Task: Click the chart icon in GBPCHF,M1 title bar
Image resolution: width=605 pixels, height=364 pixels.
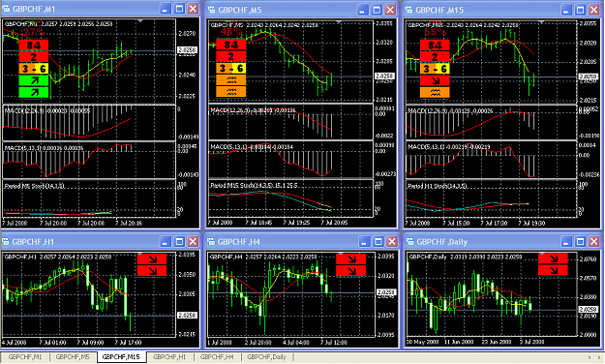Action: [6, 9]
